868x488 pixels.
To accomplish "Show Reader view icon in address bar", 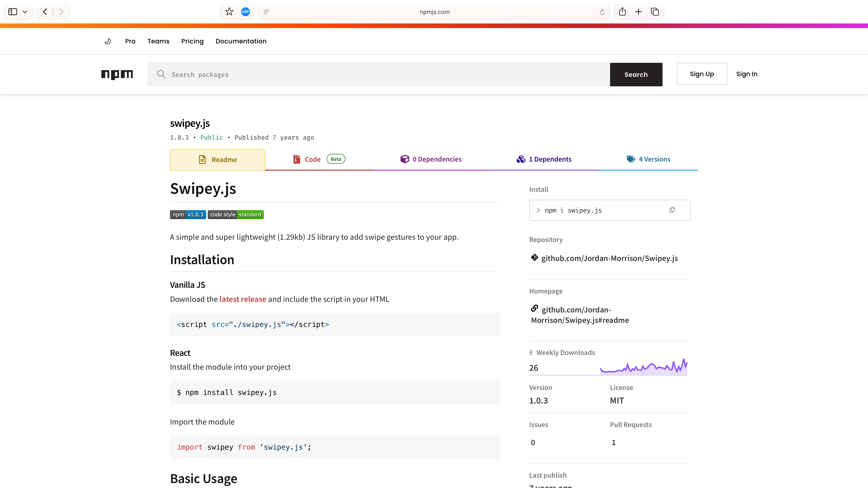I will pos(266,12).
